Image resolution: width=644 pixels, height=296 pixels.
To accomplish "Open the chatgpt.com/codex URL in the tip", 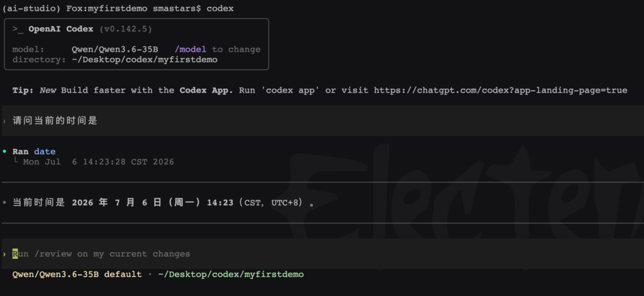I will click(500, 91).
